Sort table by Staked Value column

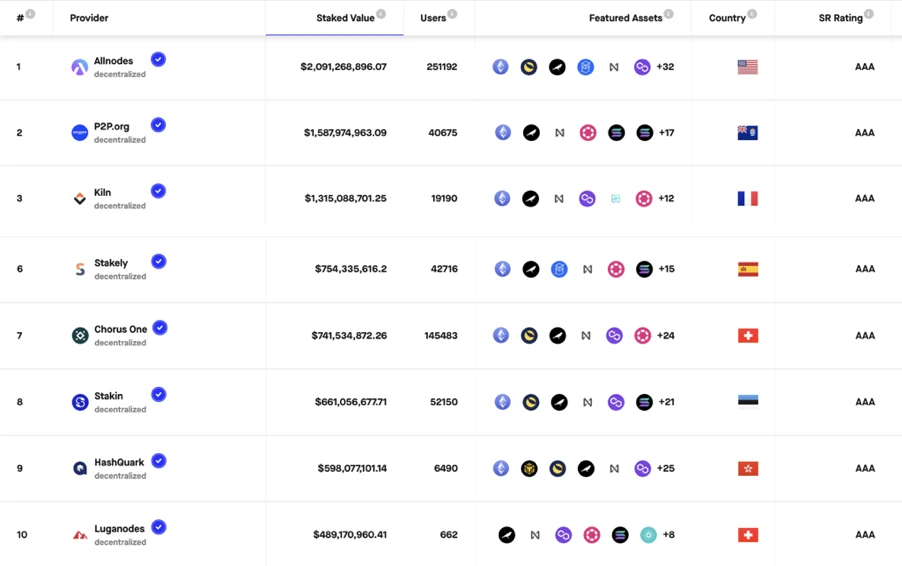pyautogui.click(x=345, y=18)
